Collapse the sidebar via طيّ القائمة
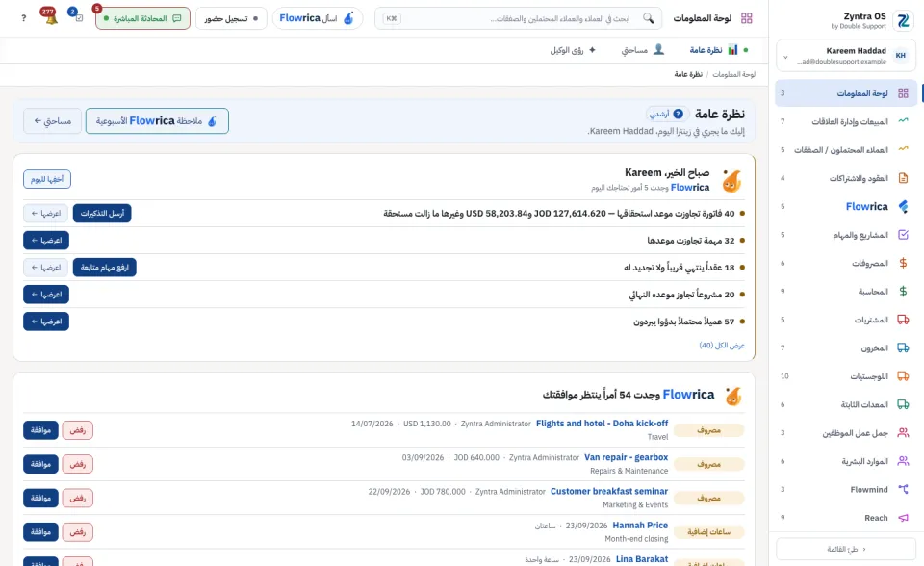 click(x=846, y=549)
